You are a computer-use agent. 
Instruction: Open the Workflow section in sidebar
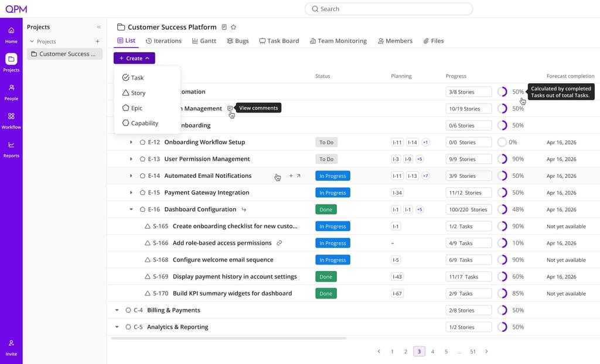tap(11, 121)
